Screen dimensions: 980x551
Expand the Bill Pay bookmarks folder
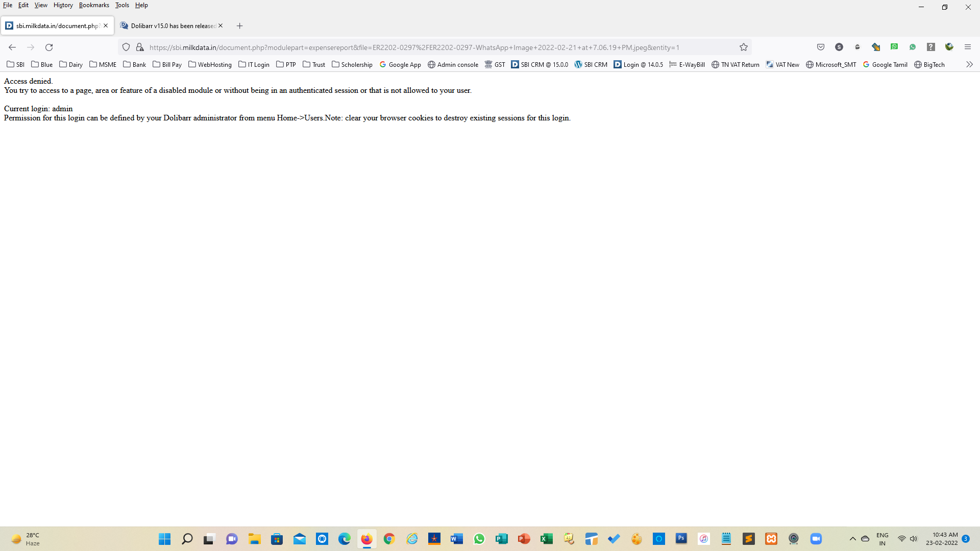point(167,64)
